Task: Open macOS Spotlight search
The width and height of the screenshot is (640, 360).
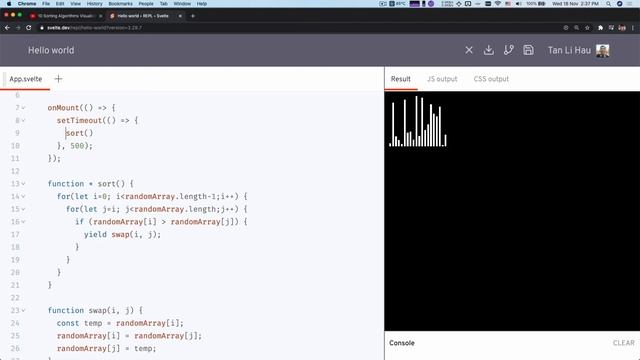Action: 609,4
